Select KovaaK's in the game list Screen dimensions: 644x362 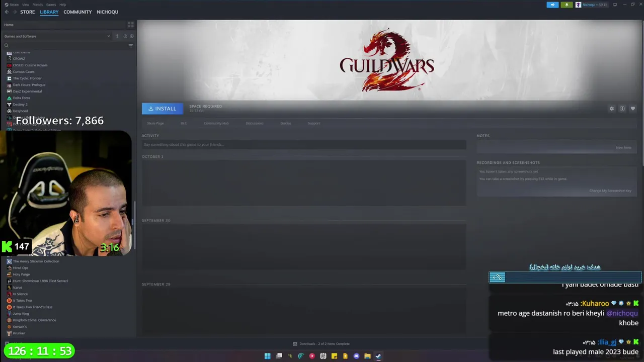click(20, 327)
